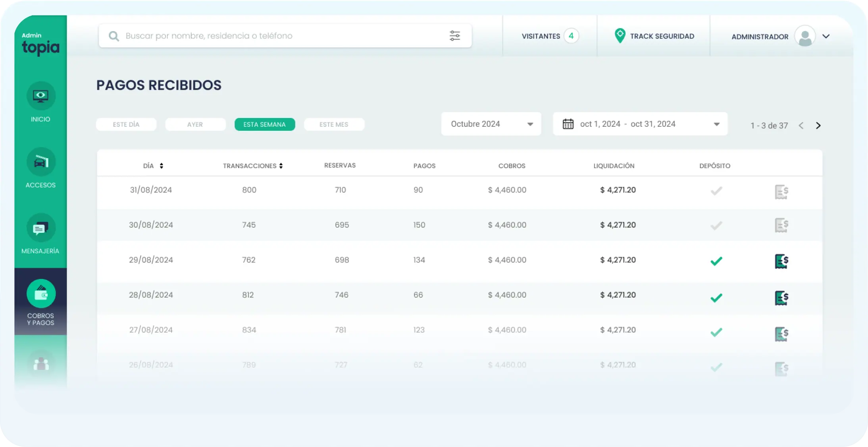Click the Administrador label
Screen dimensions: 868x447
coord(760,37)
